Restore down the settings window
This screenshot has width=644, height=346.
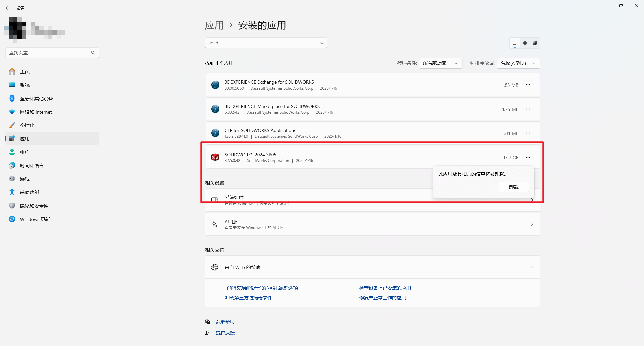click(621, 5)
